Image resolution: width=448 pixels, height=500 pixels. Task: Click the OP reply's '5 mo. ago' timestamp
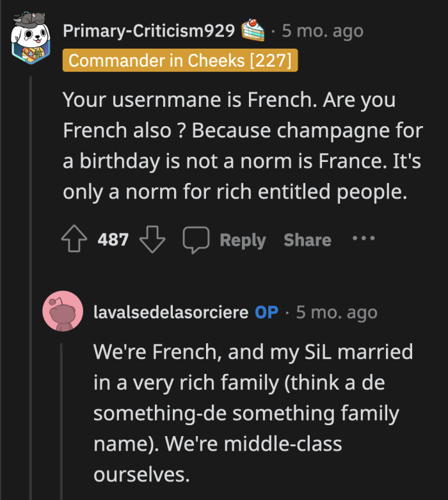click(337, 312)
